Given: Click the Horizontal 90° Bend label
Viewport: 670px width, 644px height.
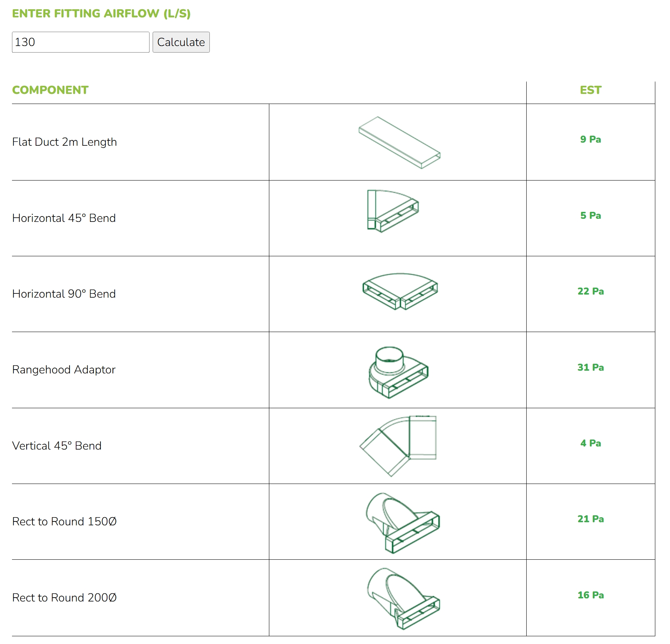Looking at the screenshot, I should click(x=64, y=294).
